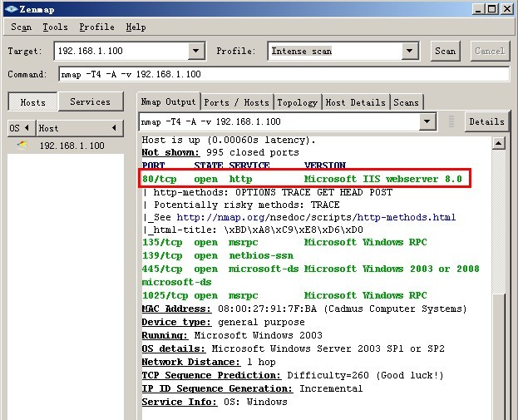Click the Cancel button

click(490, 51)
